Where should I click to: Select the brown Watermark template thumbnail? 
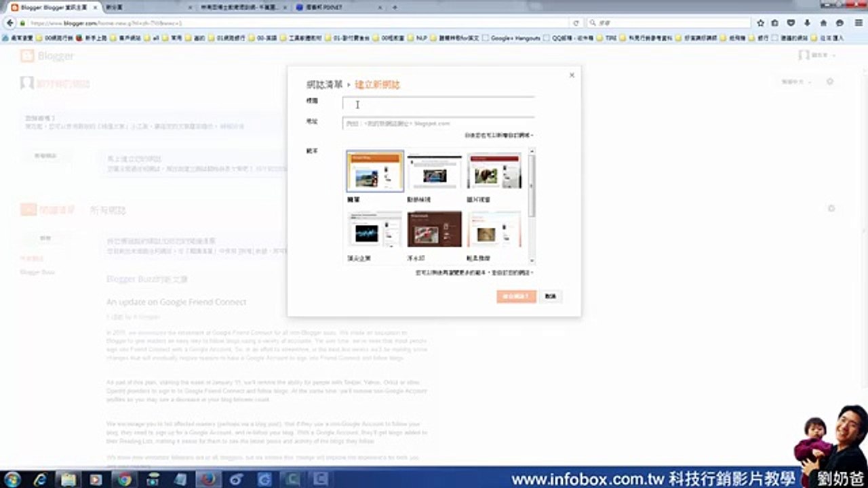435,230
